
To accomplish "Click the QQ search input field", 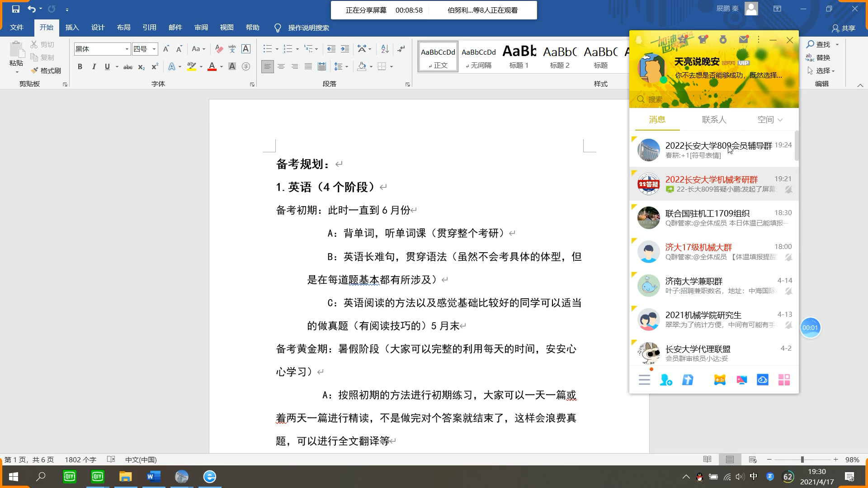I will tap(714, 99).
